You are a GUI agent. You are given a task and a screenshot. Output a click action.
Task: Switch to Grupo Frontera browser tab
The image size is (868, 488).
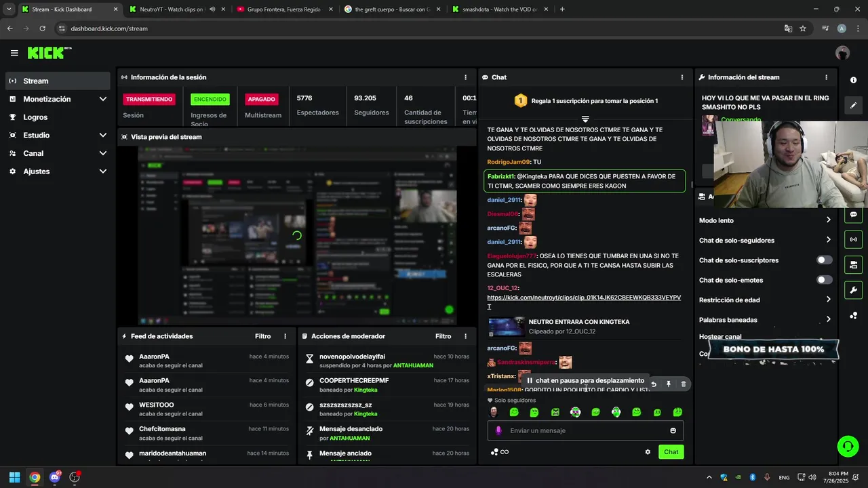pos(285,9)
